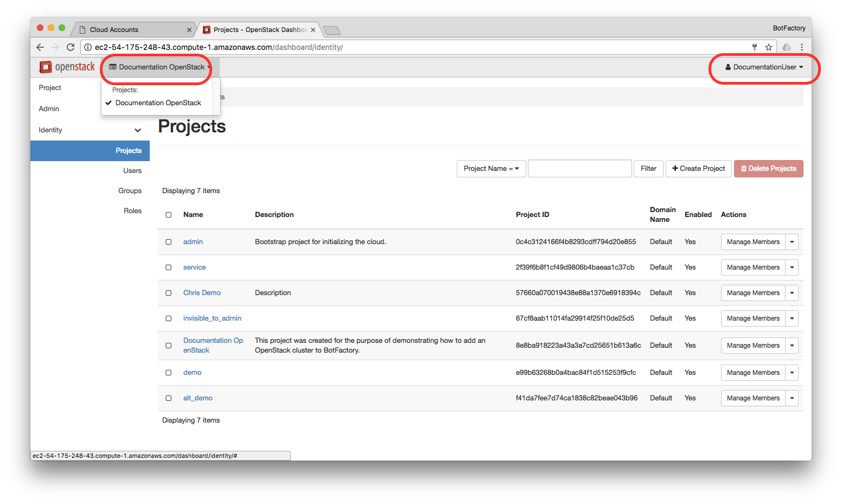Click the OpenStack logo
Image resolution: width=842 pixels, height=504 pixels.
pyautogui.click(x=67, y=67)
